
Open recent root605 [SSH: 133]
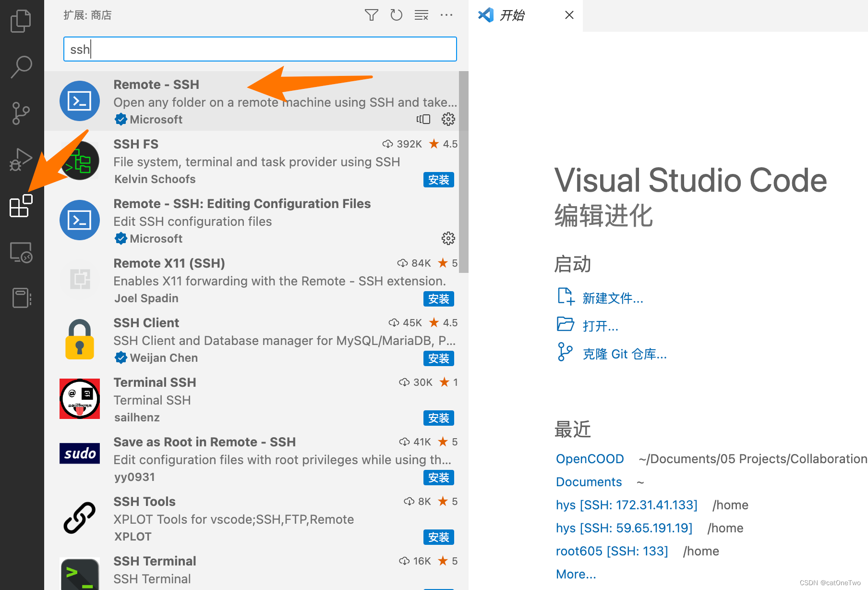[612, 551]
